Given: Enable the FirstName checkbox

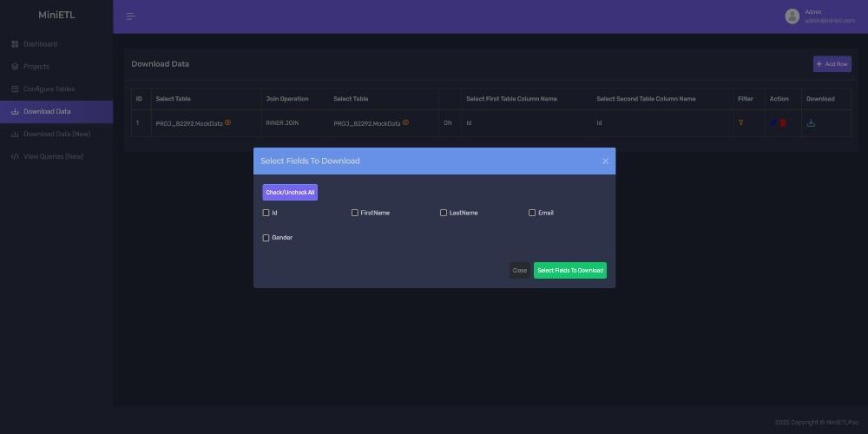Looking at the screenshot, I should 355,213.
